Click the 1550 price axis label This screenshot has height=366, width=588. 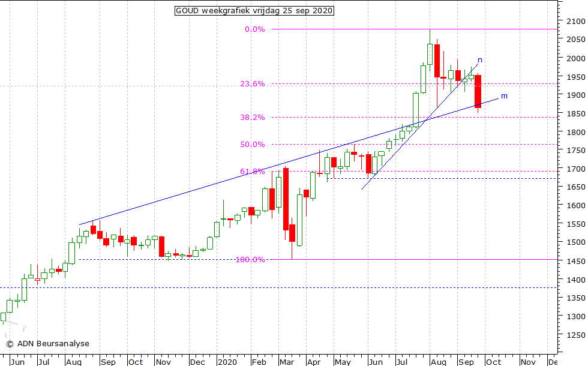[576, 224]
